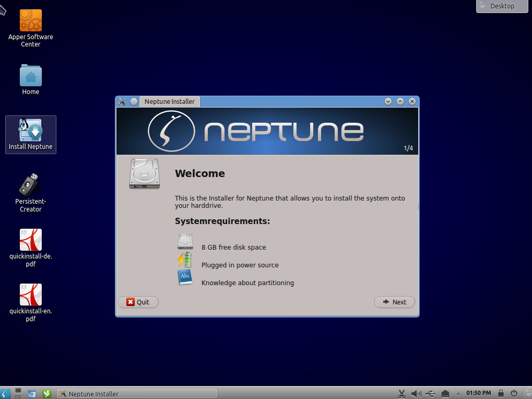Click the USB device notifier tray icon
532x399 pixels.
point(431,394)
